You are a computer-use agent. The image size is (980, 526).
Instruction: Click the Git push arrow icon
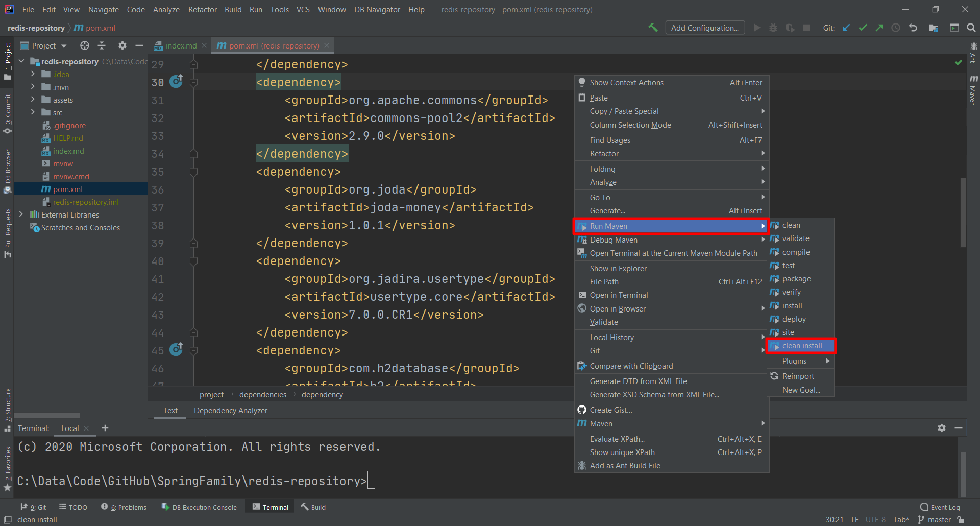[x=879, y=28]
